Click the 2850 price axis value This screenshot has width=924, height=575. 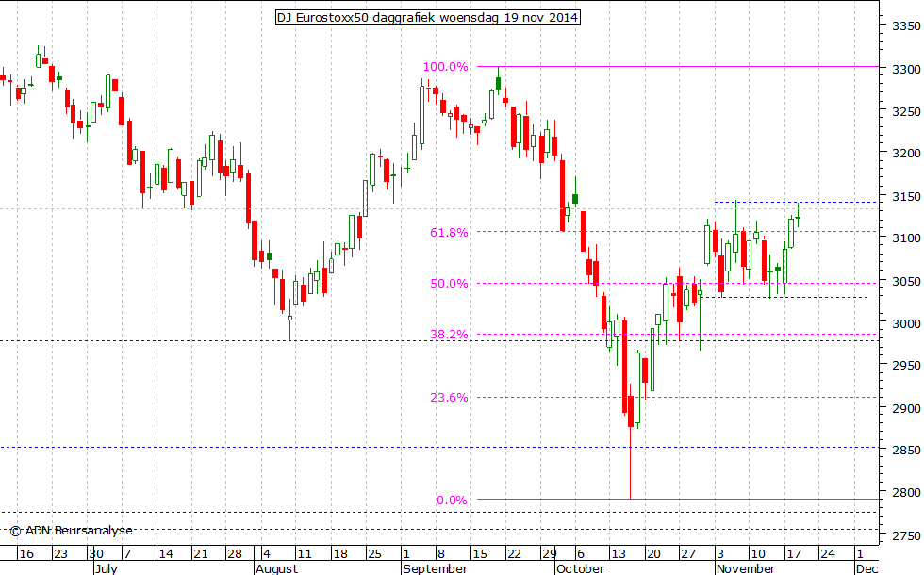coord(906,451)
